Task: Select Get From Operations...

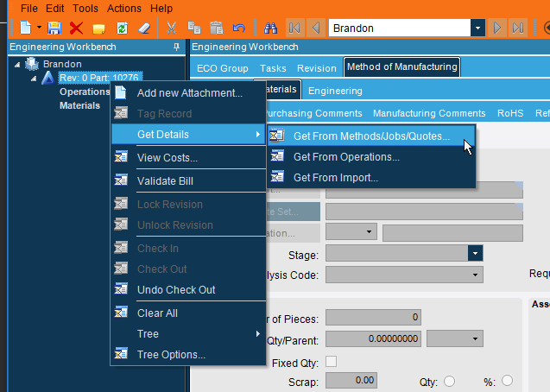Action: 371,157
